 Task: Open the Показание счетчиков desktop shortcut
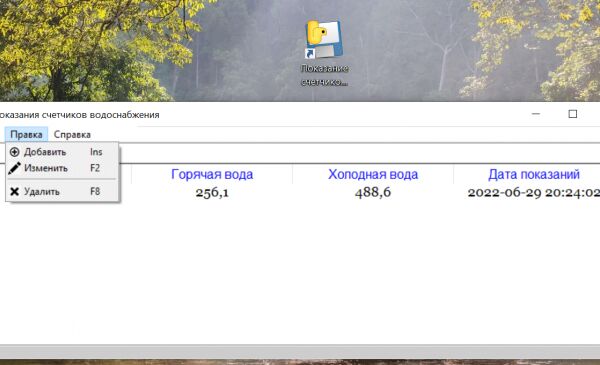coord(324,54)
